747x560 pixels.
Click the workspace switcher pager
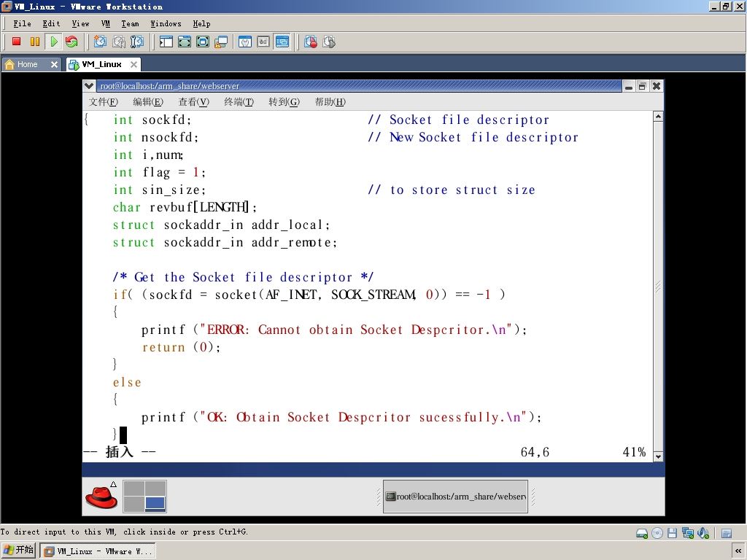click(x=145, y=496)
